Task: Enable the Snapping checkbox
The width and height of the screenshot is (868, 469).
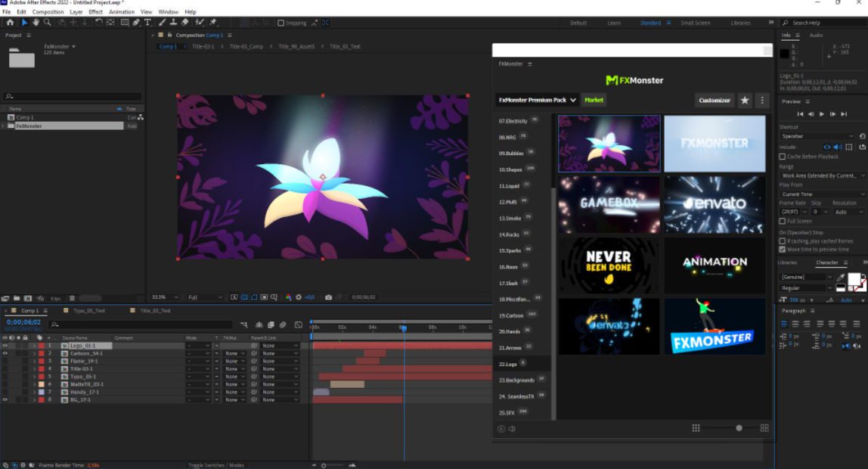Action: point(282,23)
